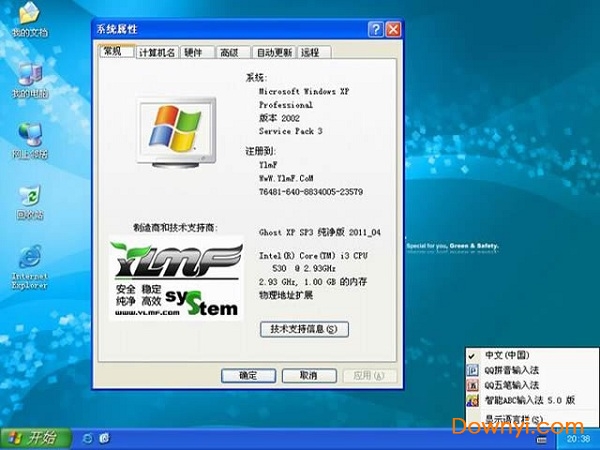Viewport: 600px width, 450px height.
Task: Click the text 'Ghost XP SP3 纯净版 2011_04'
Action: (x=320, y=232)
